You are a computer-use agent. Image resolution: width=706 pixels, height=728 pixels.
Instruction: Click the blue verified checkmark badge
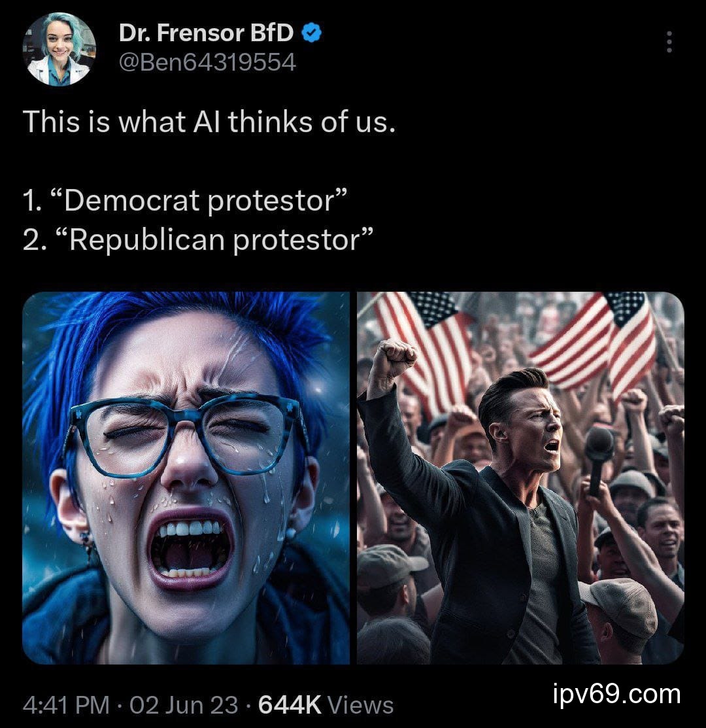[312, 33]
